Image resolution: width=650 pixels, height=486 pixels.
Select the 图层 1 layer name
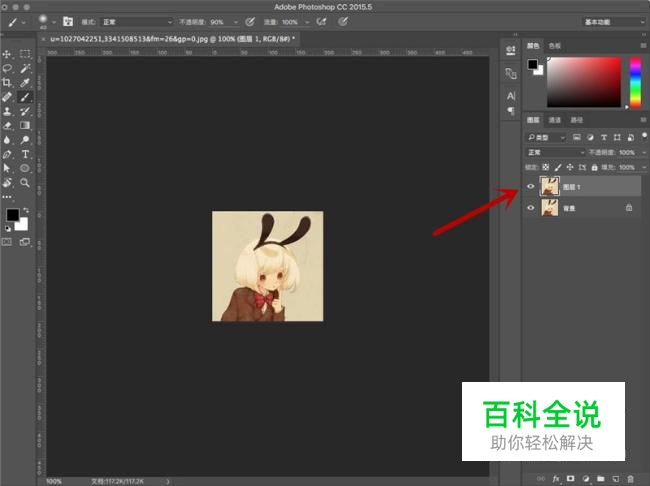[571, 187]
